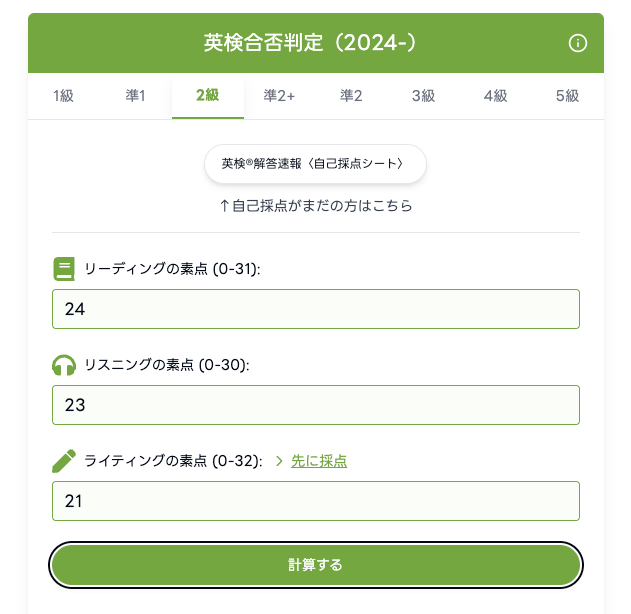This screenshot has width=631, height=614.
Task: Switch to the 1級 tab
Action: [x=63, y=96]
